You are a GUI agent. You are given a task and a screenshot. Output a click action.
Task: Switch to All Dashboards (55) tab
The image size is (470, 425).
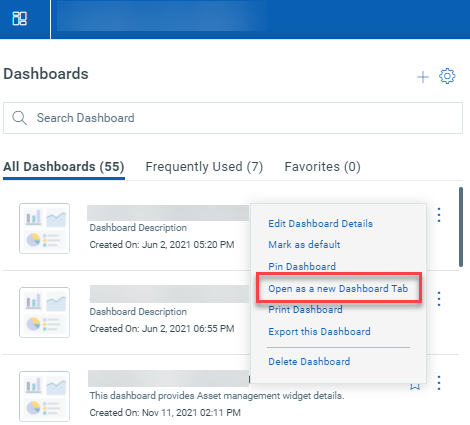click(64, 167)
